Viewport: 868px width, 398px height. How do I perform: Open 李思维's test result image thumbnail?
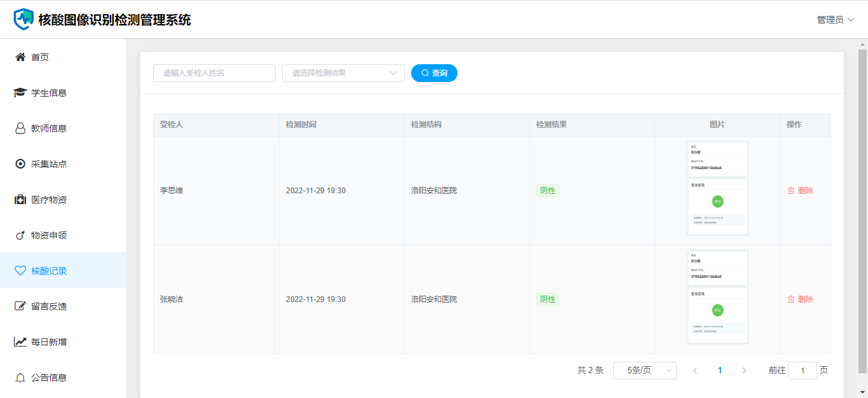pos(717,189)
